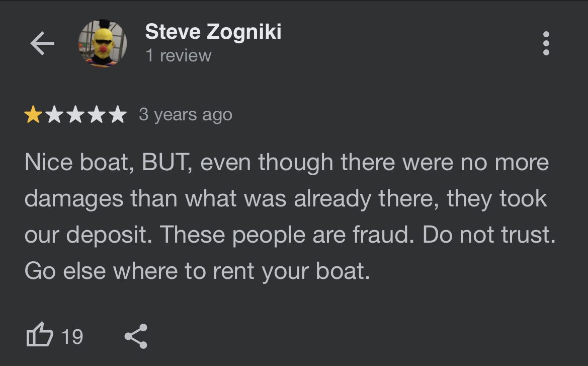Click the "Nice boat, BUT" opening text

point(108,163)
